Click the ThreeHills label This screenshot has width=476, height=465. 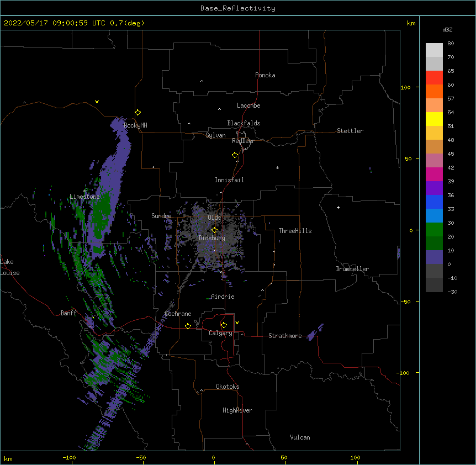pos(295,231)
